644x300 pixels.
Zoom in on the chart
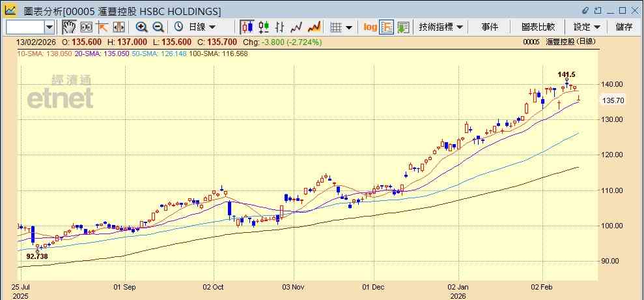tap(142, 27)
